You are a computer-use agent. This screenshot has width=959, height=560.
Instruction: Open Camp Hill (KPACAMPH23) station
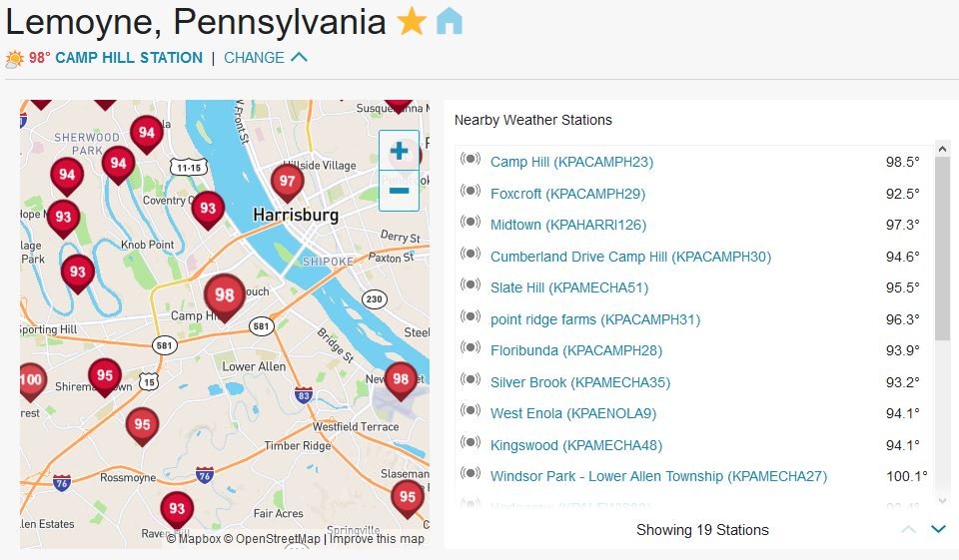coord(571,162)
